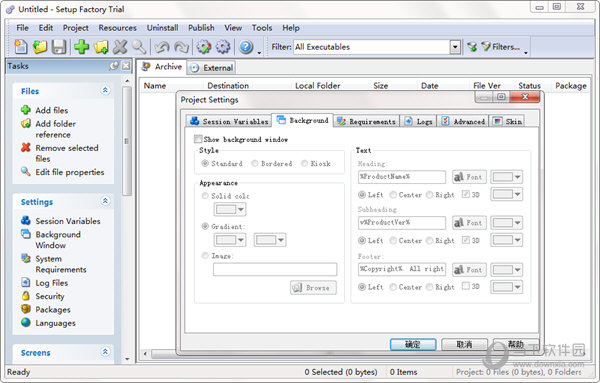The height and width of the screenshot is (383, 600).
Task: Click Add files in Tasks pane
Action: 52,110
